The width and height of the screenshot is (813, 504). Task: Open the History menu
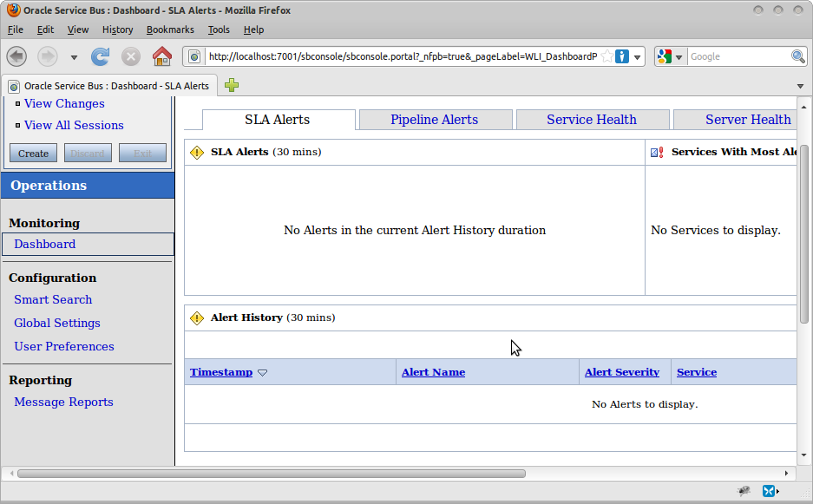[117, 29]
